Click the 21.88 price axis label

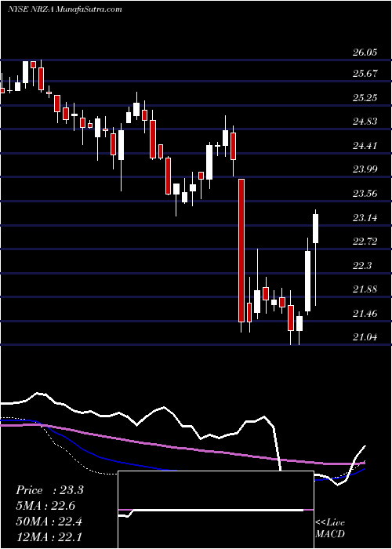point(365,289)
